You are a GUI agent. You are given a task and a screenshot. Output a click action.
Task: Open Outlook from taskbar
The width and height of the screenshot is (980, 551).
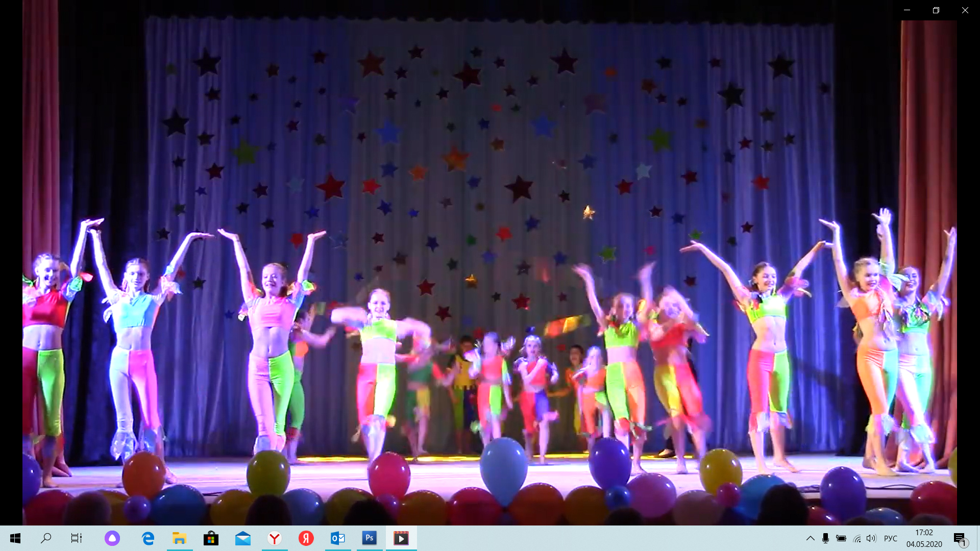pyautogui.click(x=338, y=538)
